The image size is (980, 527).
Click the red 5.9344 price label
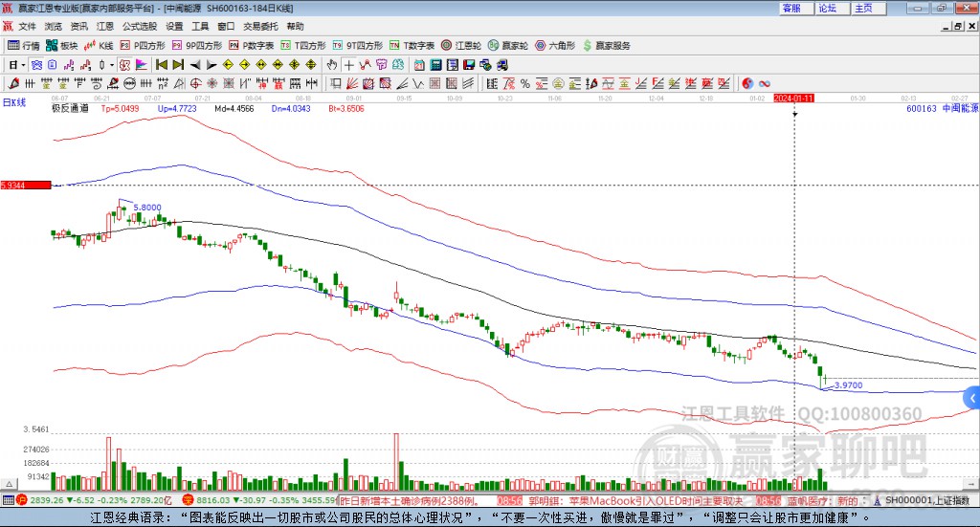tap(25, 185)
